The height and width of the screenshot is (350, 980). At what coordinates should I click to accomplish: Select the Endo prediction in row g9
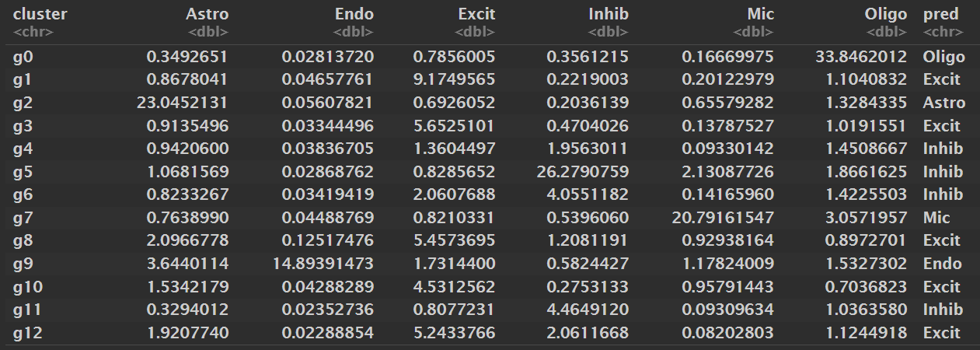tap(942, 264)
